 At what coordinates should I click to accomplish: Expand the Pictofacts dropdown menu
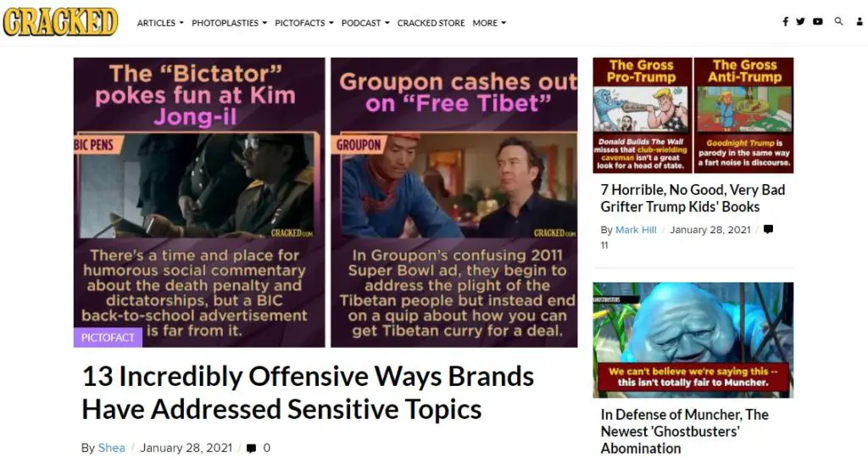[x=304, y=23]
